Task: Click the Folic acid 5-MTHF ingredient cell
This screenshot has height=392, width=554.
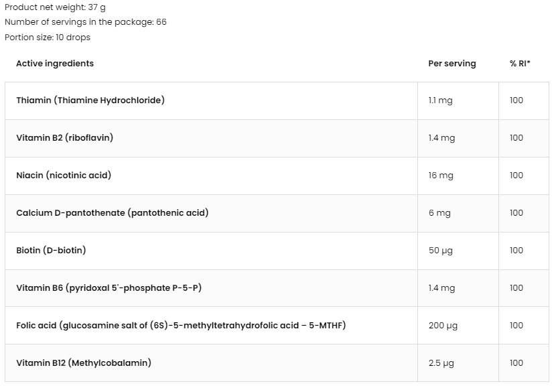Action: click(x=211, y=326)
